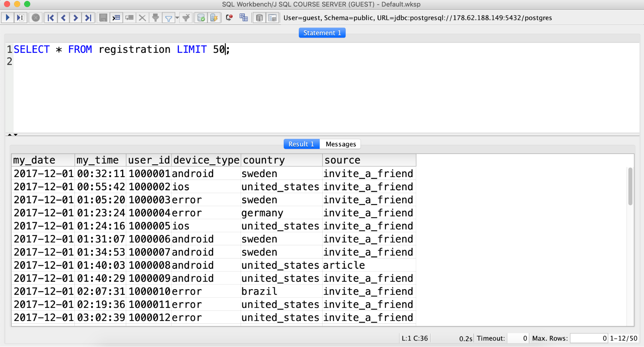Select 'sweden' country cell for user 1000007
Screen dimensions: 644x347
(282, 252)
